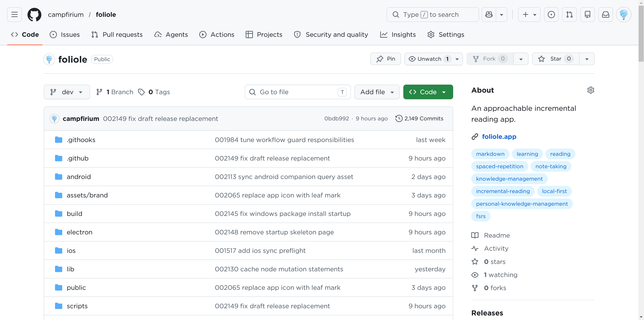644x320 pixels.
Task: Click the Go to file search field
Action: pyautogui.click(x=298, y=92)
